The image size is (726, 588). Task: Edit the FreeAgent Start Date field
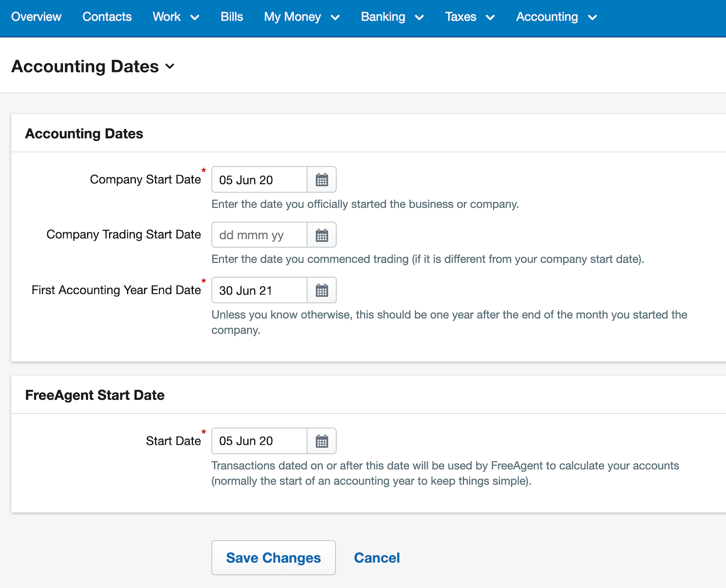pos(260,441)
